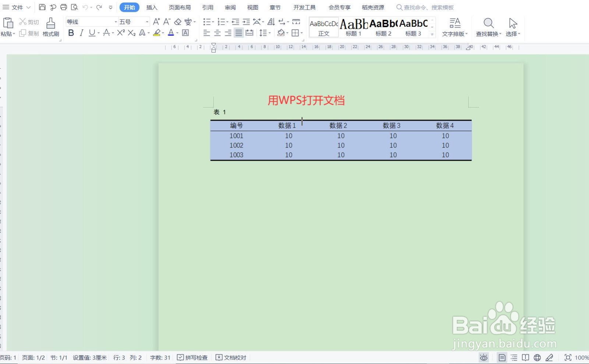Switch to the 引用 tab
This screenshot has height=364, width=589.
click(208, 7)
